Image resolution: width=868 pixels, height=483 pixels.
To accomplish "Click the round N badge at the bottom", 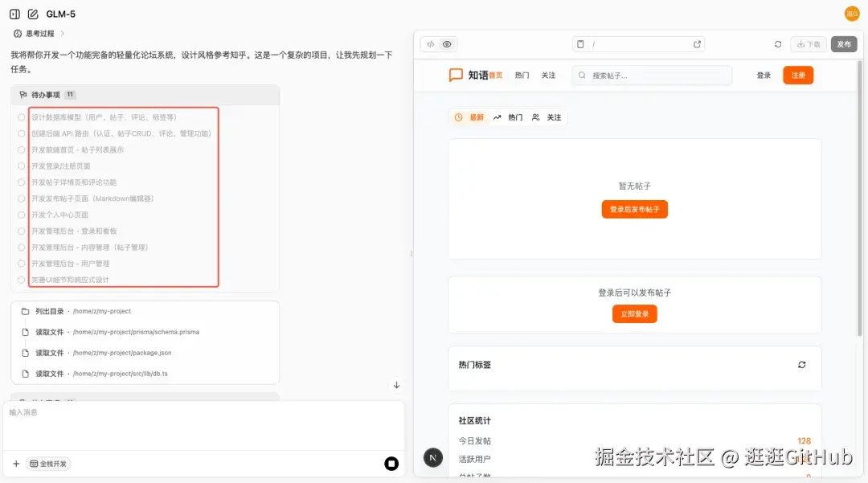I will click(433, 457).
